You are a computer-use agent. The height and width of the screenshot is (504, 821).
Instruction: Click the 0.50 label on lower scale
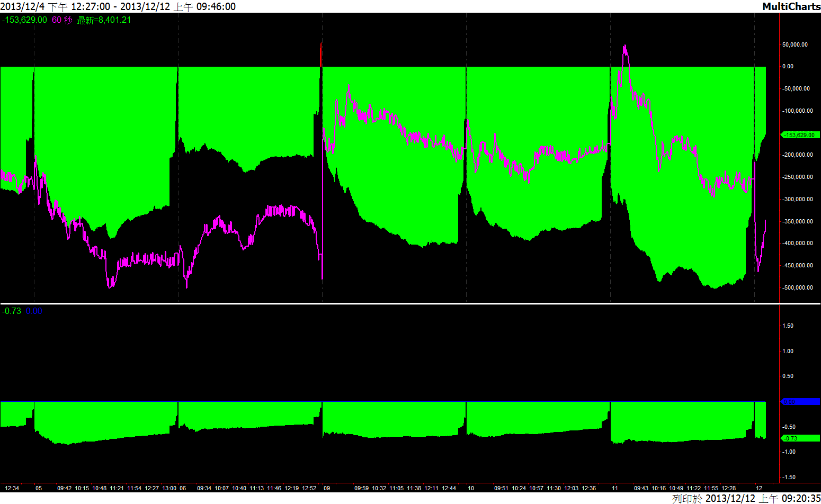[x=788, y=376]
